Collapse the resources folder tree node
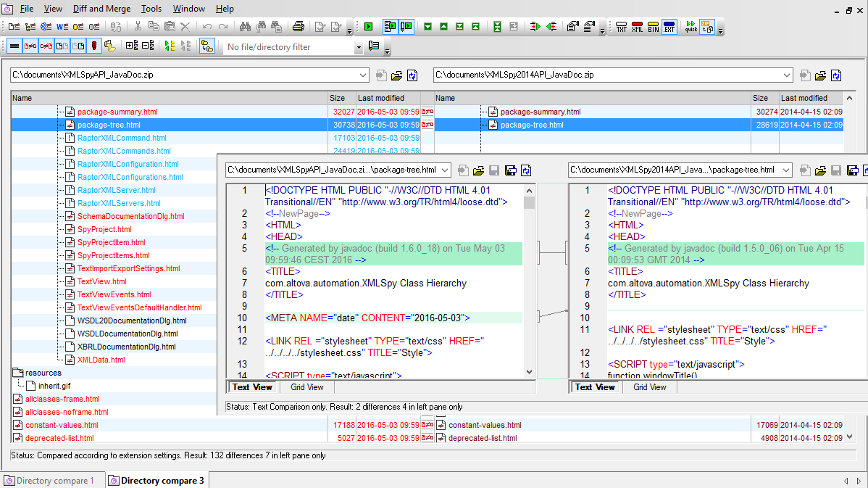 pos(17,373)
